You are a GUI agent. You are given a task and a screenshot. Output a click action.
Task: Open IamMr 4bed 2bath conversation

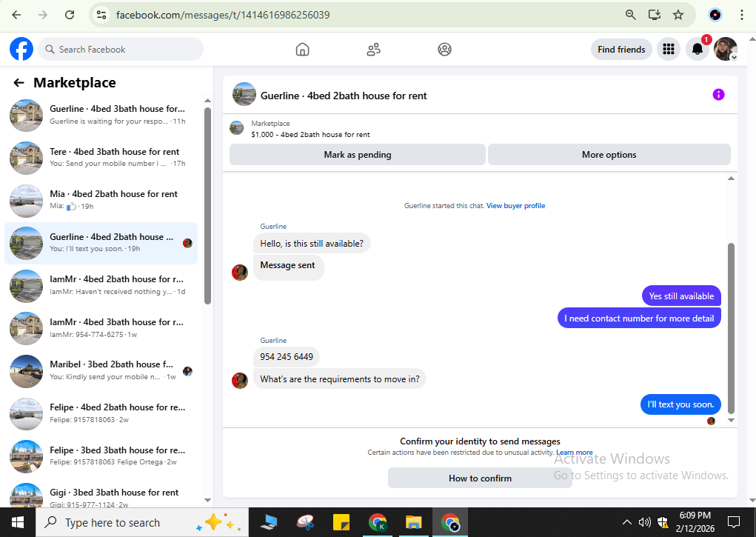coord(101,286)
